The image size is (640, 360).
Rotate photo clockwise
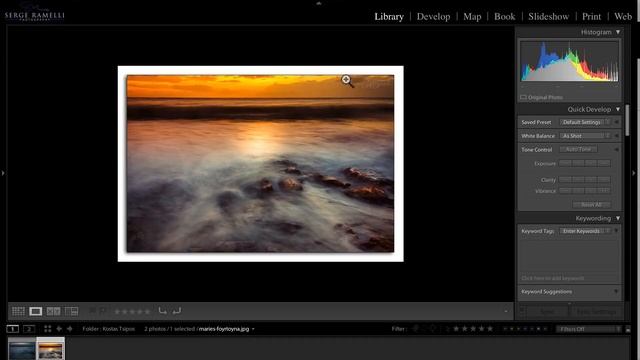point(177,311)
